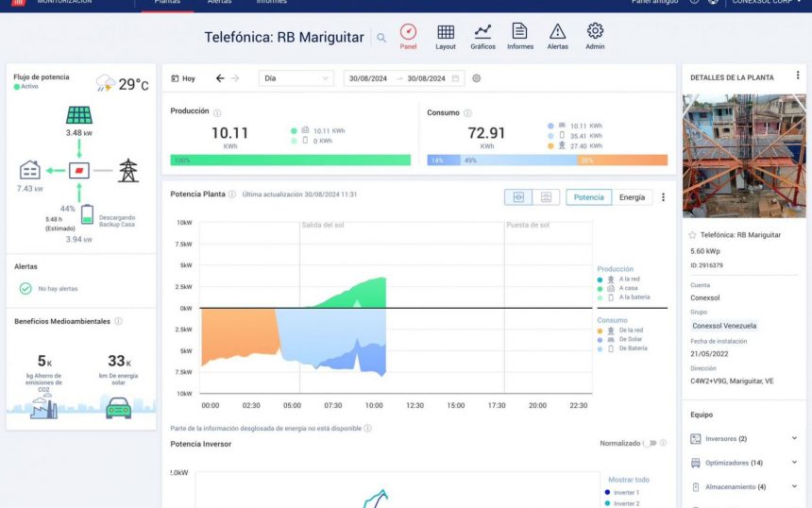
Task: Switch to Informes top navigation tab
Action: click(x=272, y=2)
